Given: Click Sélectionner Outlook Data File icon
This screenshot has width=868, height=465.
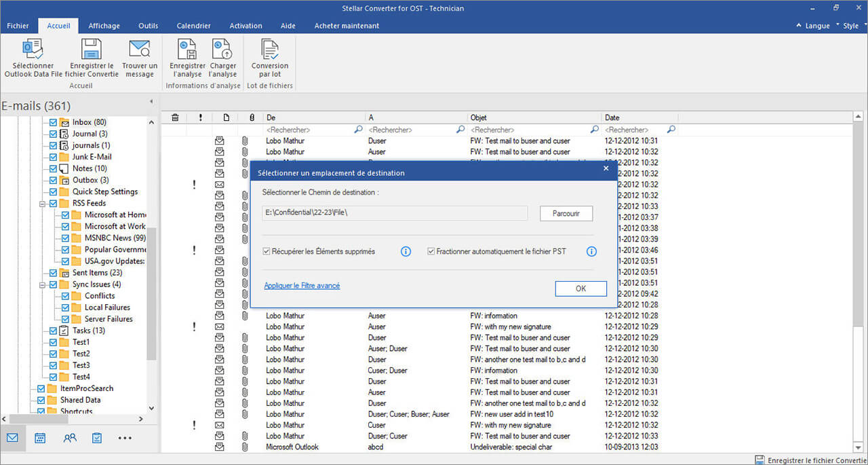Looking at the screenshot, I should [x=33, y=49].
